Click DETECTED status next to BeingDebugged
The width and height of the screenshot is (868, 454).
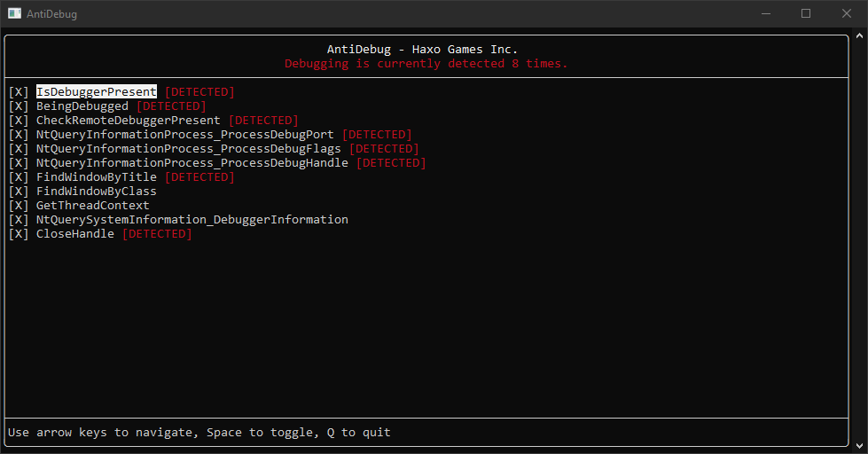[x=172, y=106]
